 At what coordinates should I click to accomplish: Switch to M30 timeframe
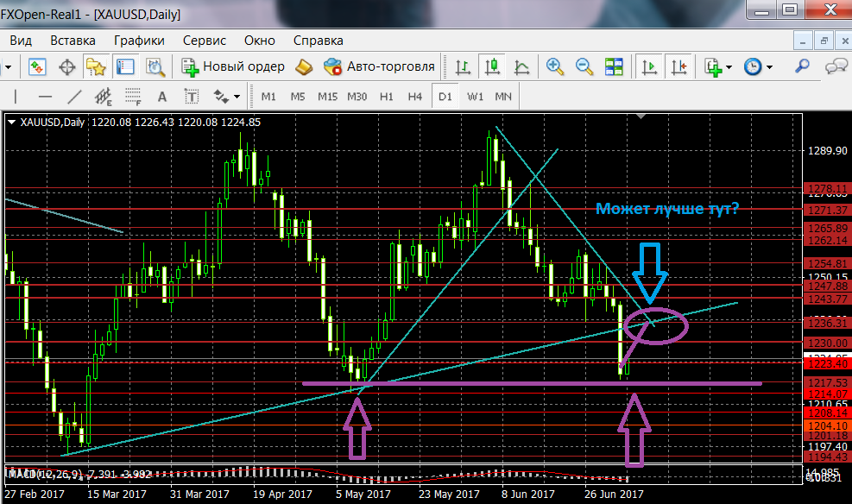click(357, 97)
